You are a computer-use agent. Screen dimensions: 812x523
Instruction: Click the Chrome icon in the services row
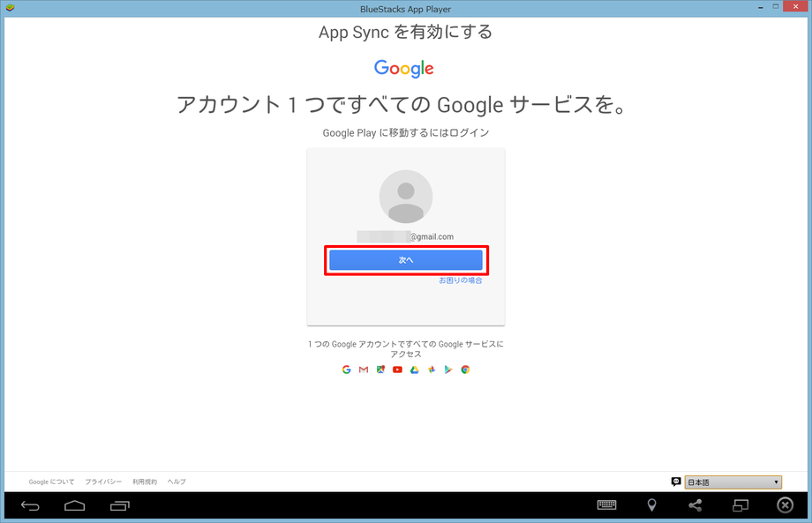coord(466,369)
